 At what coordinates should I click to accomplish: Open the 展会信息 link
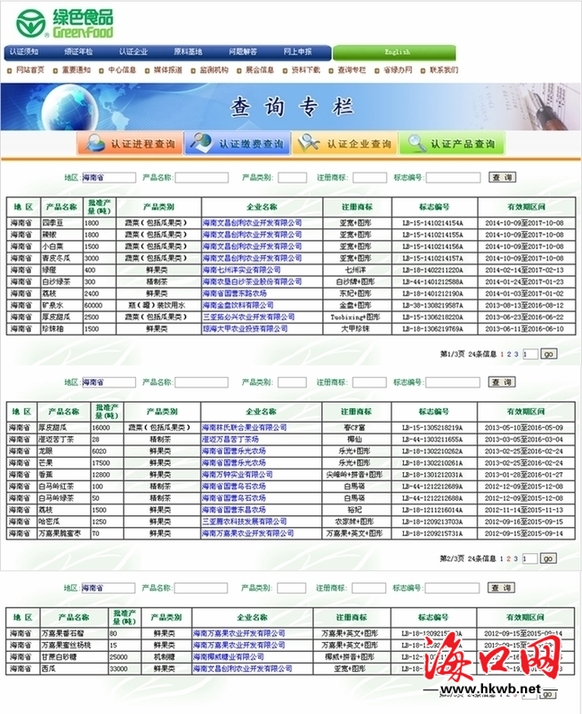pyautogui.click(x=260, y=70)
